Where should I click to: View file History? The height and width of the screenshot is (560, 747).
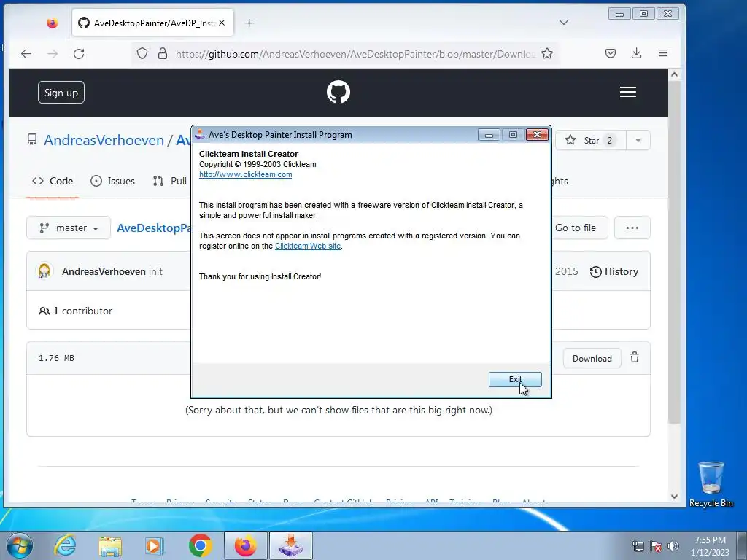614,271
